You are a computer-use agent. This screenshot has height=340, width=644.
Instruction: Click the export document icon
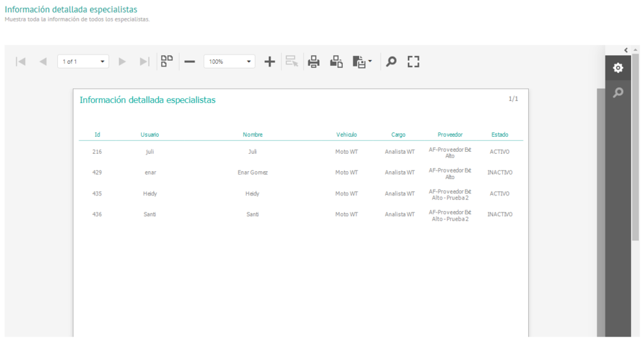click(x=359, y=62)
